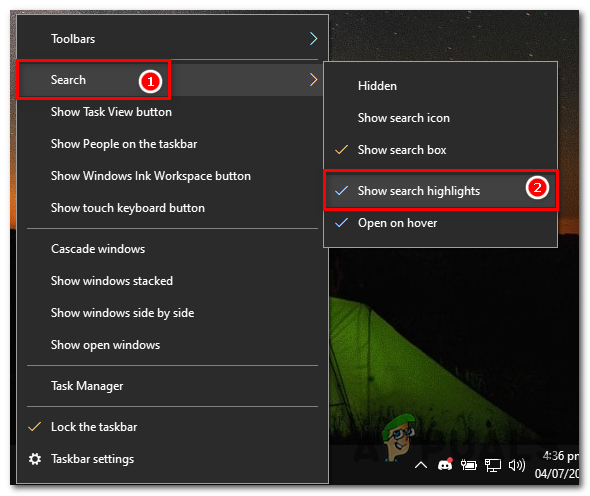Image resolution: width=590 pixels, height=496 pixels.
Task: Select Show search icon option
Action: click(x=440, y=118)
